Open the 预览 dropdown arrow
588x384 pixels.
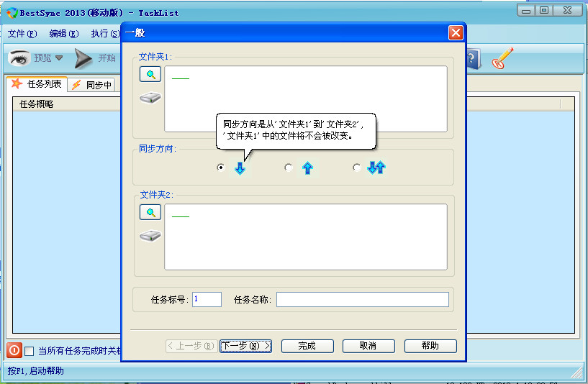point(59,58)
